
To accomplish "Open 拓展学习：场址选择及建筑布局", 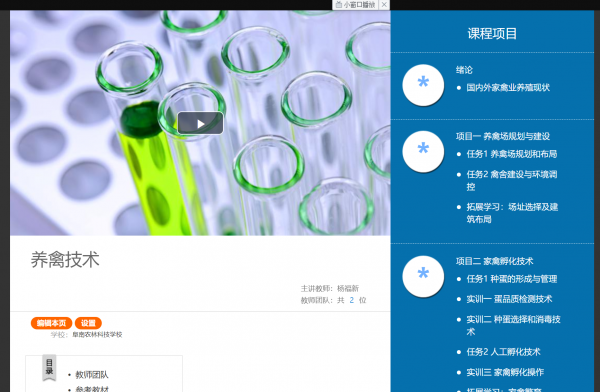I will tap(512, 213).
